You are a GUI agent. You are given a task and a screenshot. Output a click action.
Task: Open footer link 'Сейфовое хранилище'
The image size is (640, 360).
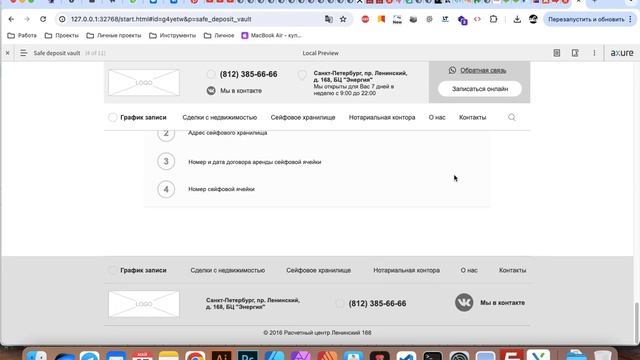(x=318, y=270)
